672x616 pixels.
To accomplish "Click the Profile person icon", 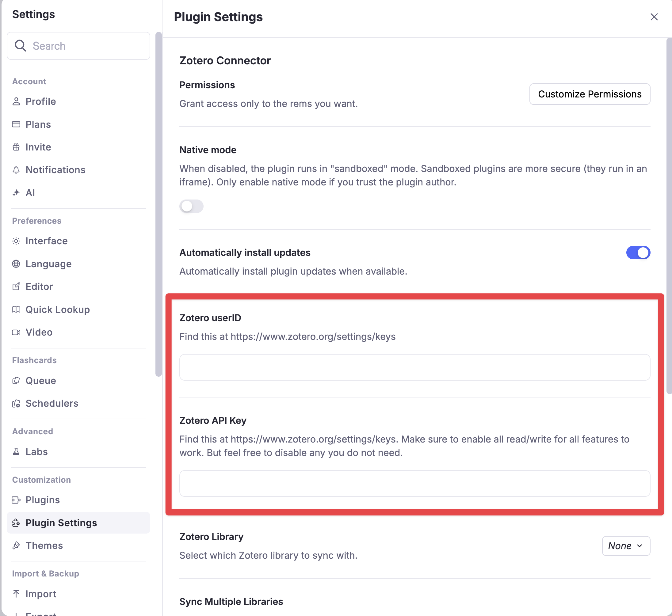I will click(x=16, y=101).
